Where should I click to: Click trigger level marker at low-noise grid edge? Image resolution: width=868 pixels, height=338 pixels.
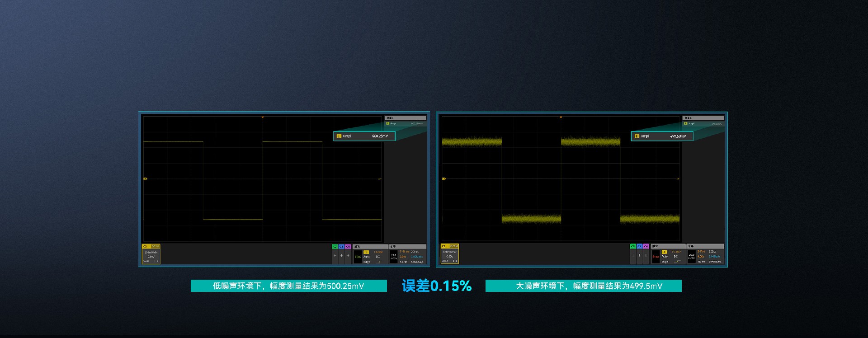pos(380,179)
